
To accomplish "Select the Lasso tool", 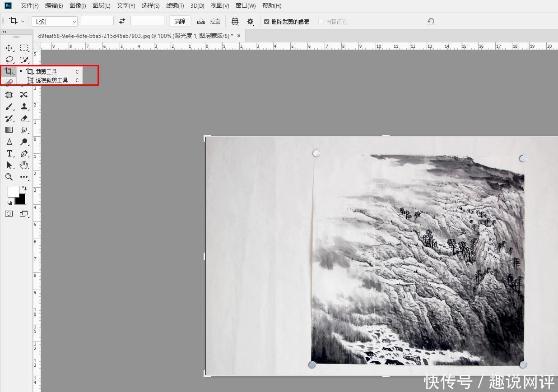I will (9, 60).
